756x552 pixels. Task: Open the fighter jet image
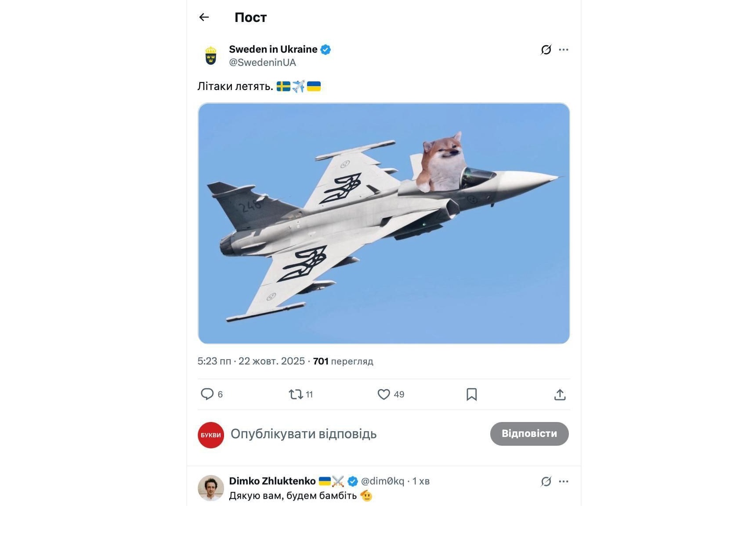(x=383, y=223)
